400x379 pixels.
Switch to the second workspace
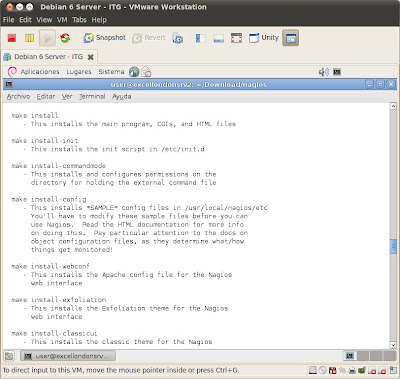(x=363, y=356)
